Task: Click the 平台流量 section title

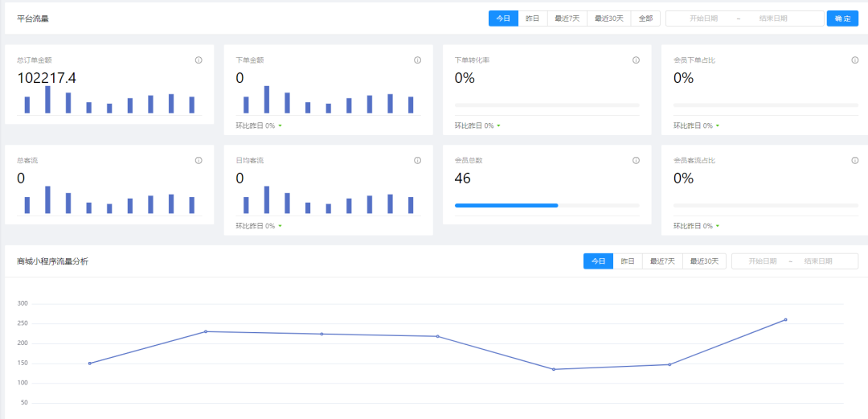Action: pyautogui.click(x=33, y=18)
